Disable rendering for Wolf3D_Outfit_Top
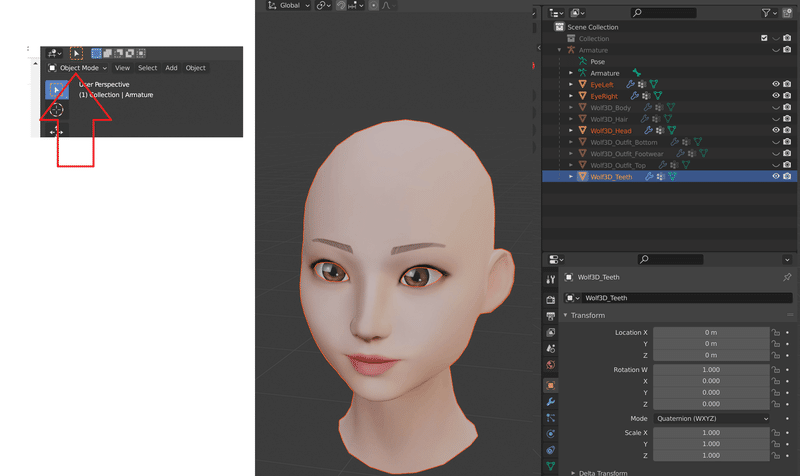 tap(787, 165)
